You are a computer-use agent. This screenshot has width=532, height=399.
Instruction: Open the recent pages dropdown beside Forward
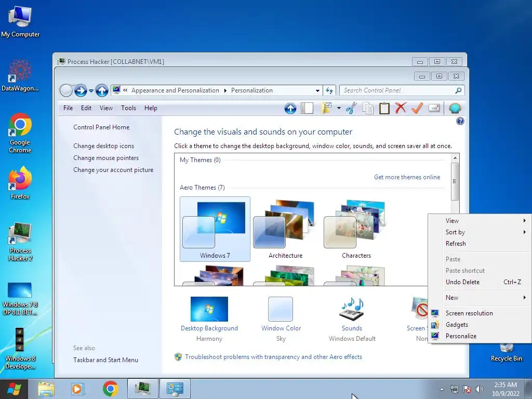coord(91,91)
